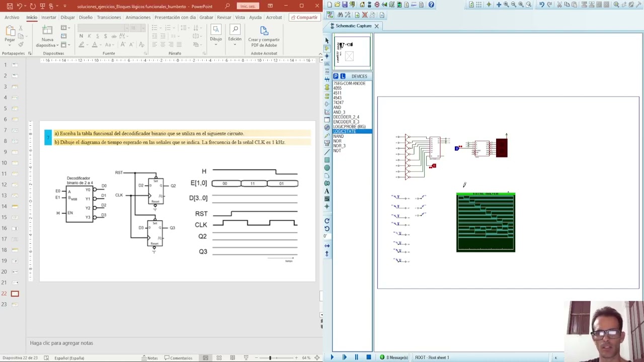This screenshot has height=362, width=644.
Task: Click the Proteus help question-mark icon
Action: 431,5
